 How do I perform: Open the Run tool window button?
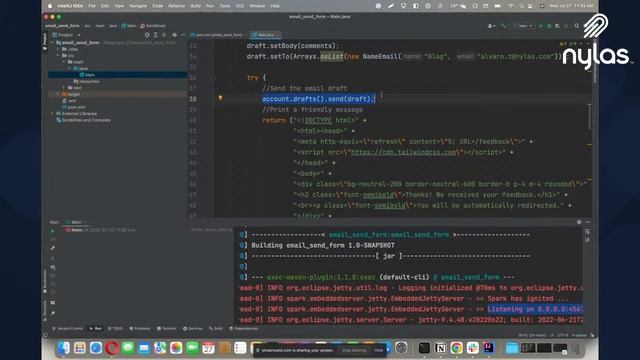click(x=96, y=329)
